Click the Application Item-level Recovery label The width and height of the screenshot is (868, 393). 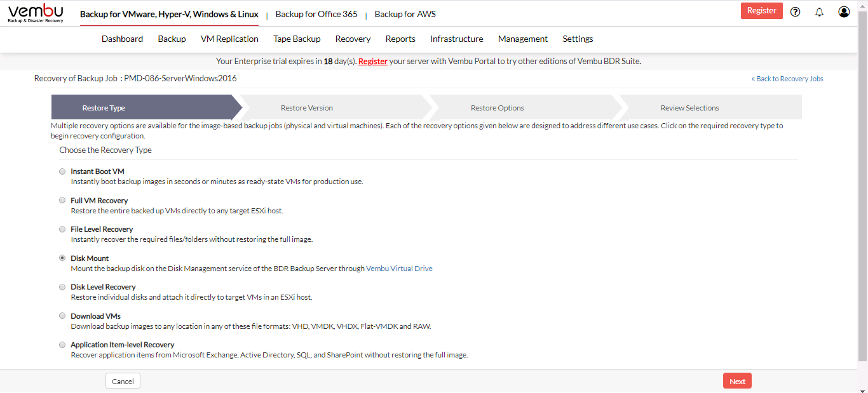pyautogui.click(x=122, y=345)
